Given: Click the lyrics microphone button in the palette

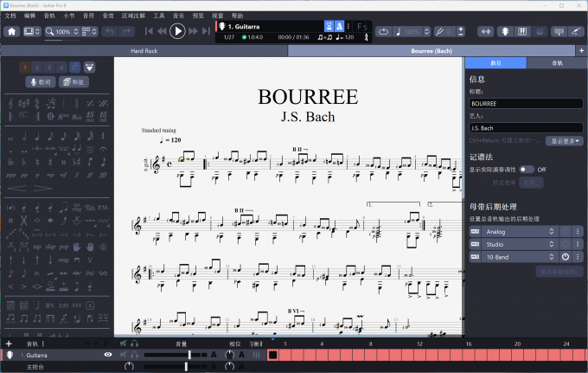Looking at the screenshot, I should (38, 82).
